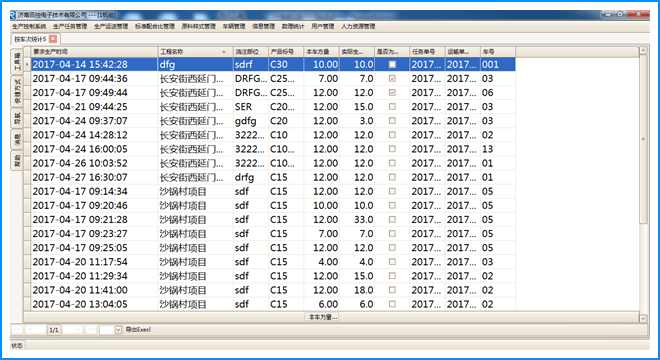
Task: Open the 数理统计 menu
Action: click(293, 26)
